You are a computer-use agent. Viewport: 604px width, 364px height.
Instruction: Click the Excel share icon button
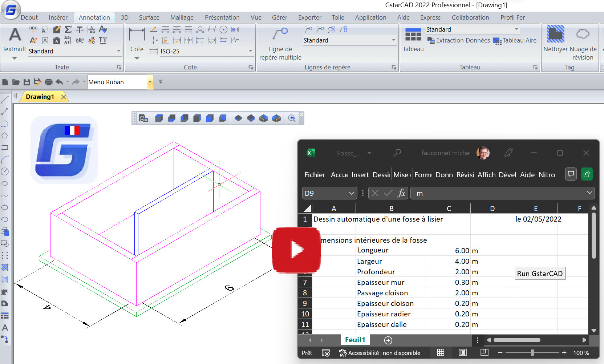[x=587, y=174]
